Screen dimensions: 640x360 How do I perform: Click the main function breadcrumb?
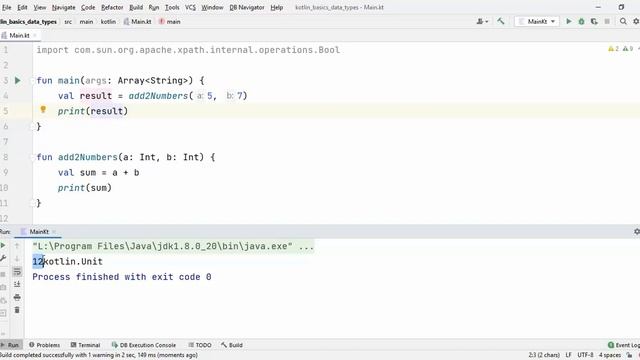pyautogui.click(x=169, y=22)
